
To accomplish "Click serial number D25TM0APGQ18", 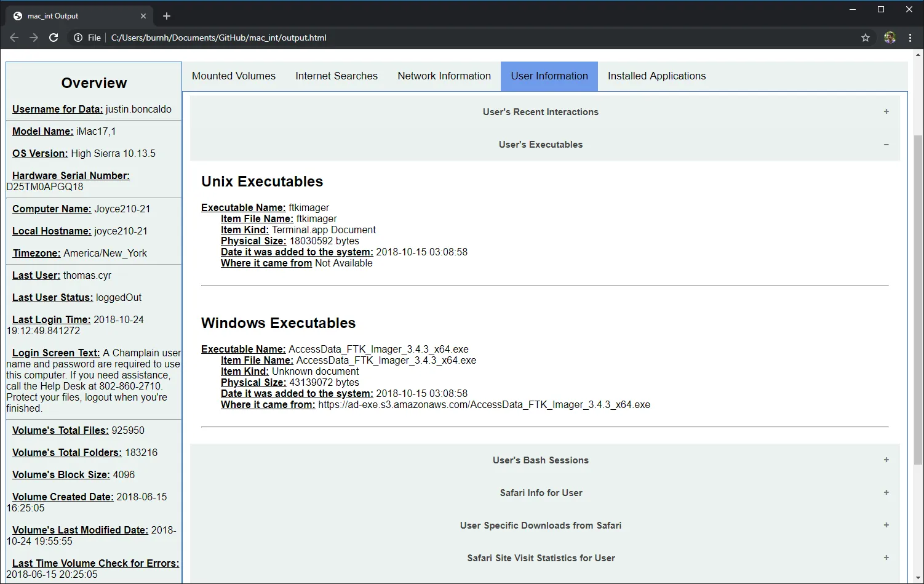I will click(x=45, y=187).
